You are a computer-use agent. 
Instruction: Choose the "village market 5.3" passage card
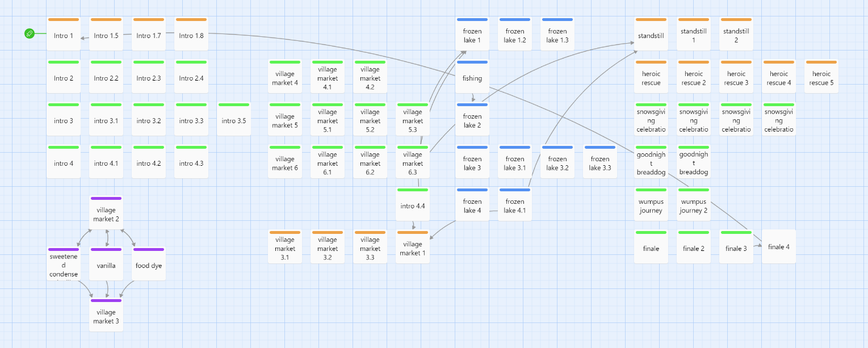point(413,119)
